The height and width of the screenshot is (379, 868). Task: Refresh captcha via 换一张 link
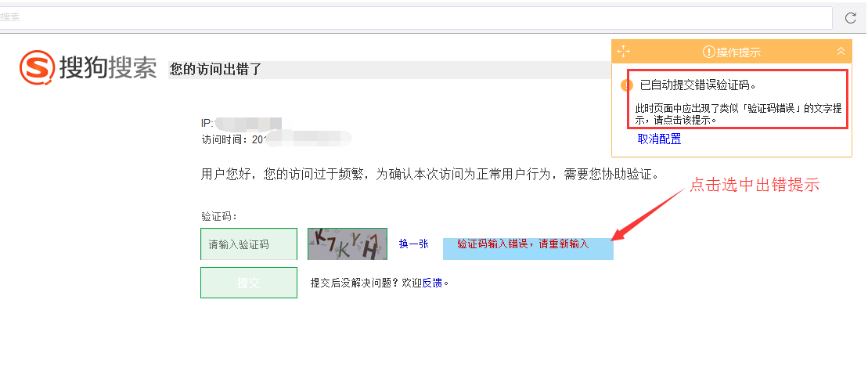[413, 244]
